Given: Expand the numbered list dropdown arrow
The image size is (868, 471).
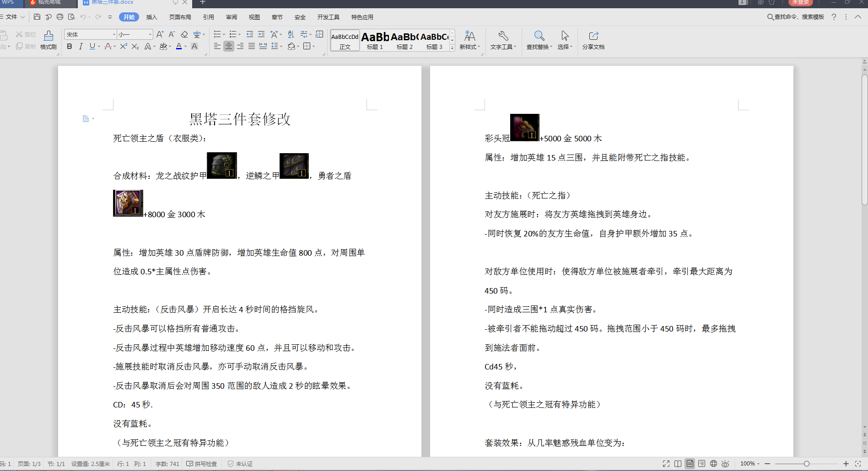Looking at the screenshot, I should (x=239, y=34).
